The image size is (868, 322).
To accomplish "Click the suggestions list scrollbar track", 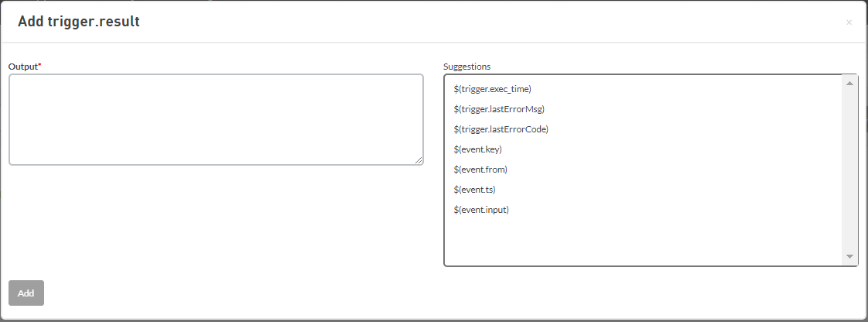I will (849, 170).
